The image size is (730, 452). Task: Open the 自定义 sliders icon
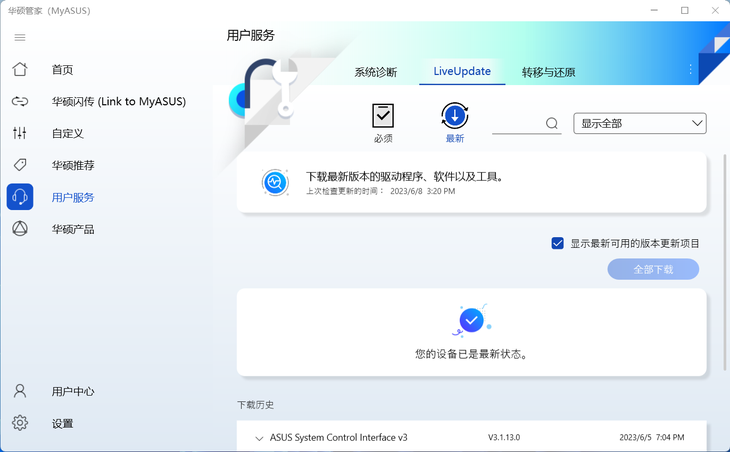point(20,133)
